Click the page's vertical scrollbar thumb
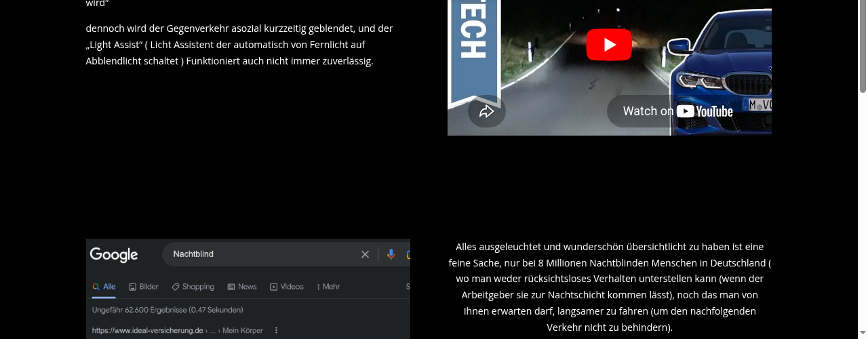Viewport: 868px width, 339px height. (x=863, y=46)
